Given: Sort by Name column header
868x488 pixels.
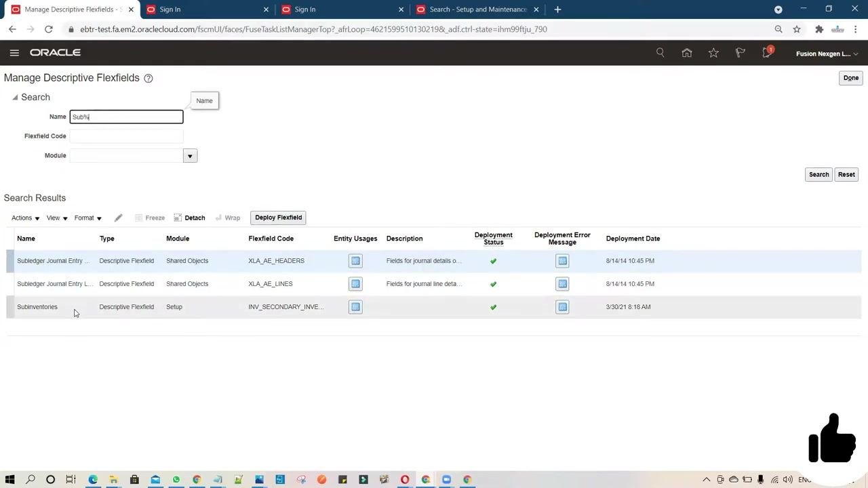Looking at the screenshot, I should click(26, 239).
